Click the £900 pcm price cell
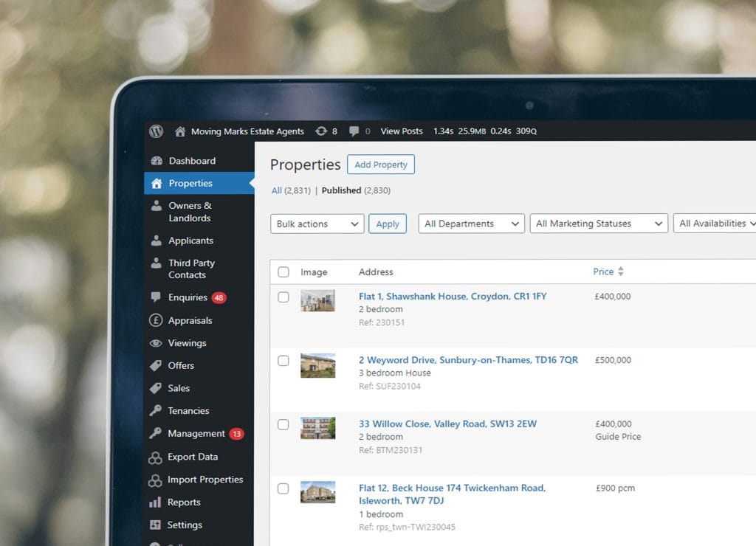The height and width of the screenshot is (546, 756). (615, 488)
